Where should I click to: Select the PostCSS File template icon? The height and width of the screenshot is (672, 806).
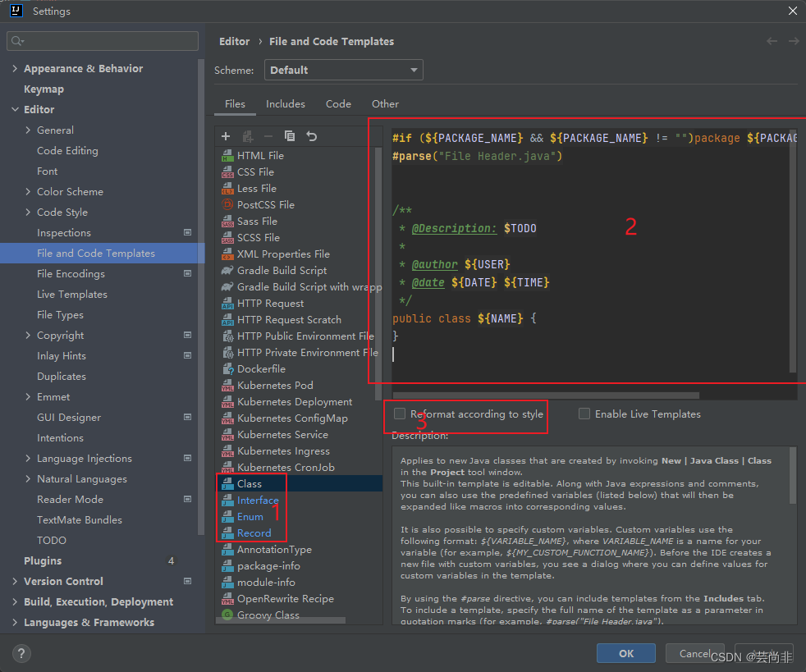click(227, 204)
